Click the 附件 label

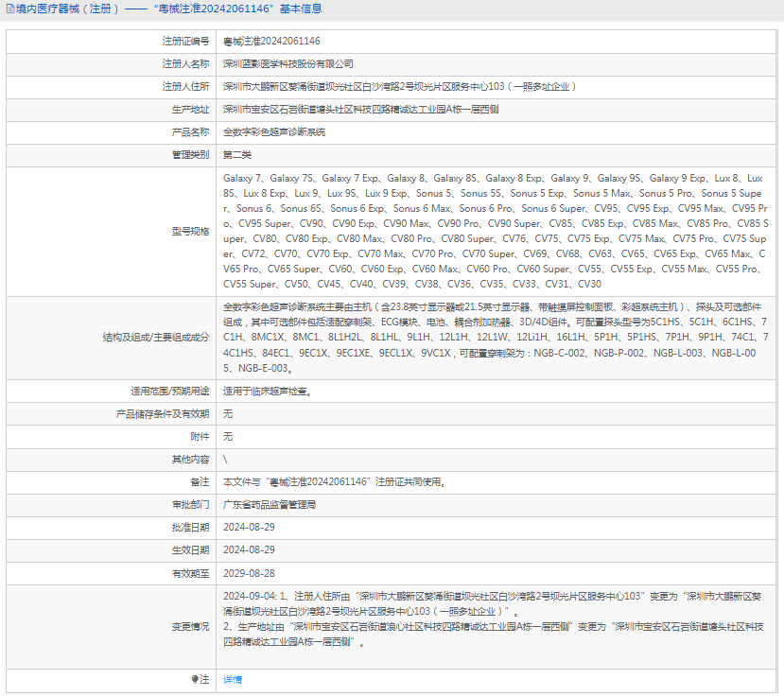[200, 437]
